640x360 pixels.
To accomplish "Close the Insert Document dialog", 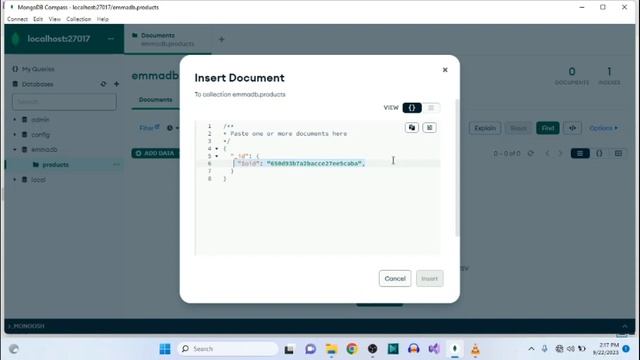I will pos(445,70).
